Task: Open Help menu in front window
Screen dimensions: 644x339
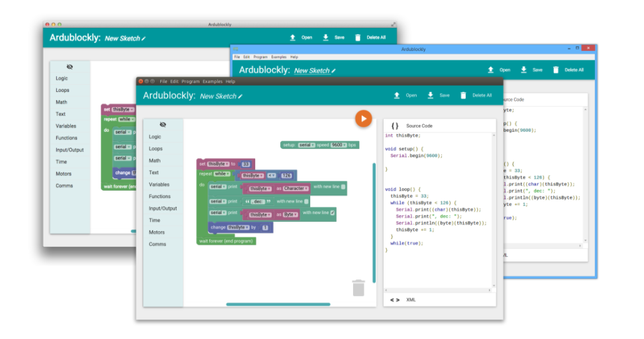Action: click(231, 81)
